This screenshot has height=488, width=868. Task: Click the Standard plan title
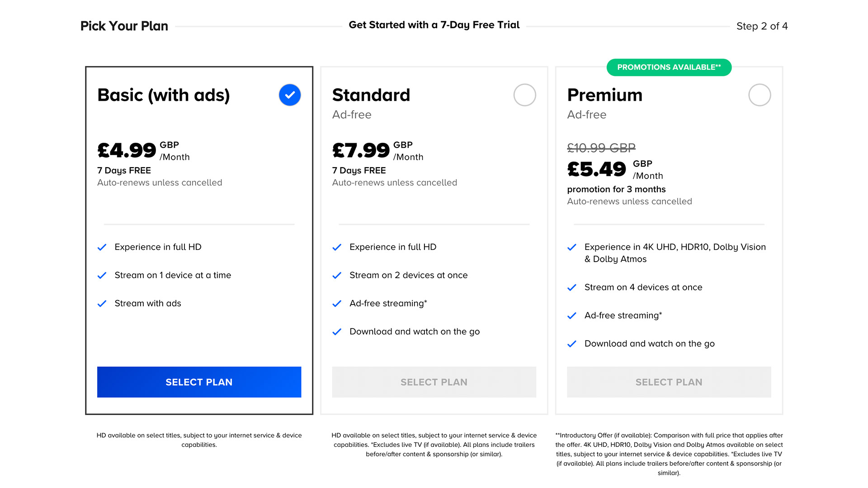pos(371,95)
